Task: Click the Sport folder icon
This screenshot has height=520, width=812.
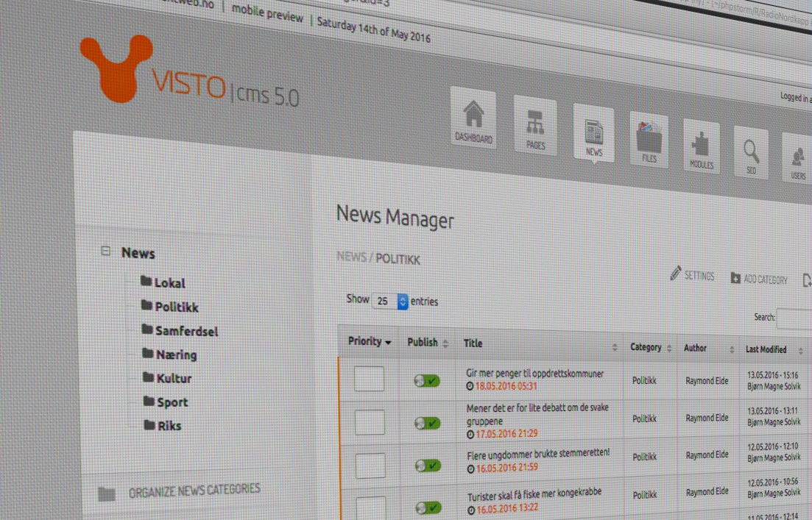Action: tap(149, 400)
